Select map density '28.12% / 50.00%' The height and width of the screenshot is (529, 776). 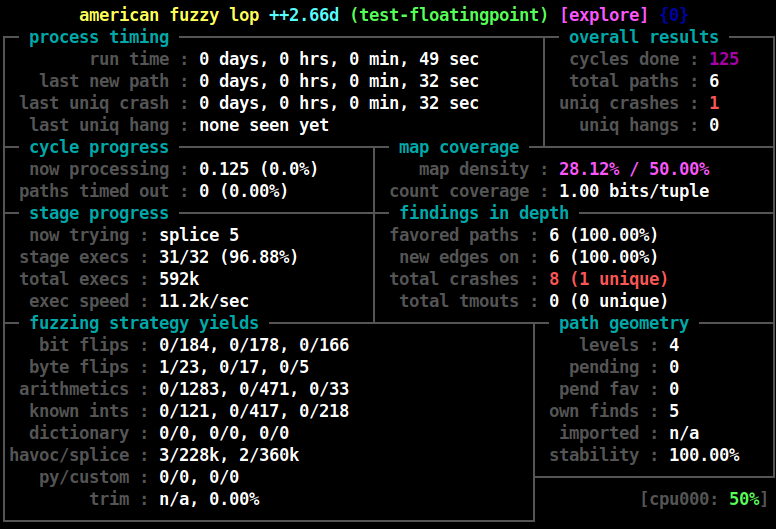(x=634, y=169)
